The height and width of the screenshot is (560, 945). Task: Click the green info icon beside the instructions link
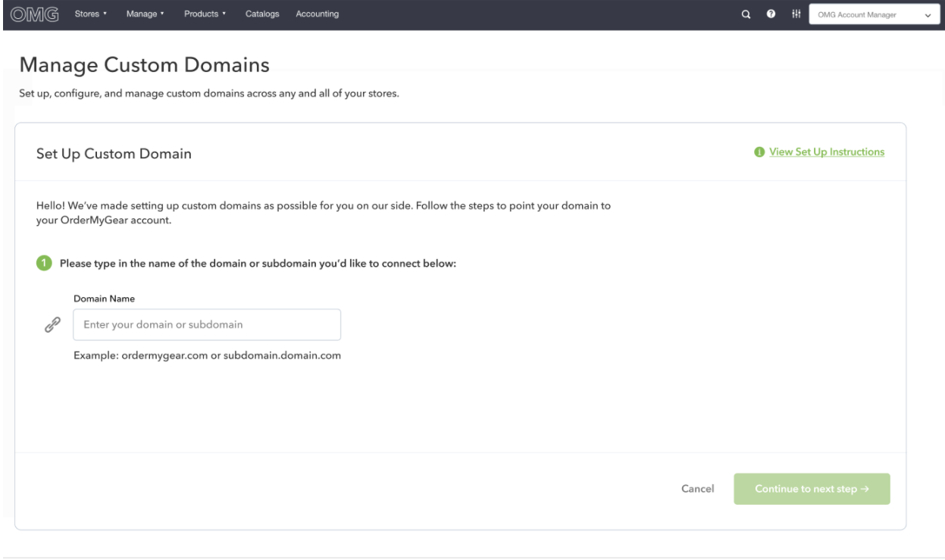coord(759,152)
